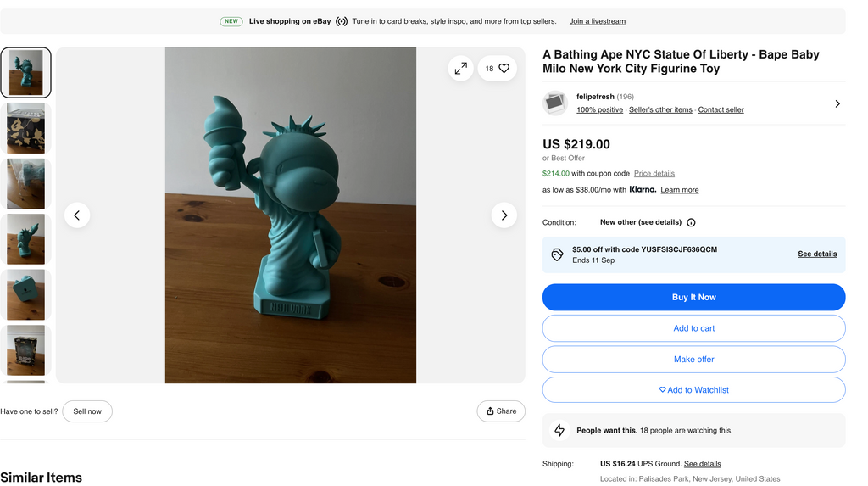The width and height of the screenshot is (868, 486).
Task: Expand the product image to full screen
Action: pos(460,69)
